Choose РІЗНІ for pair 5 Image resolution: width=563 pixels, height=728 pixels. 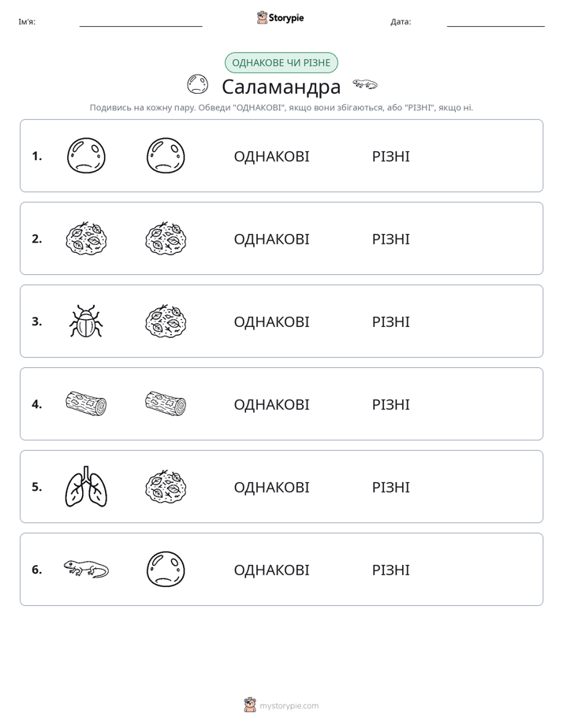click(x=390, y=487)
